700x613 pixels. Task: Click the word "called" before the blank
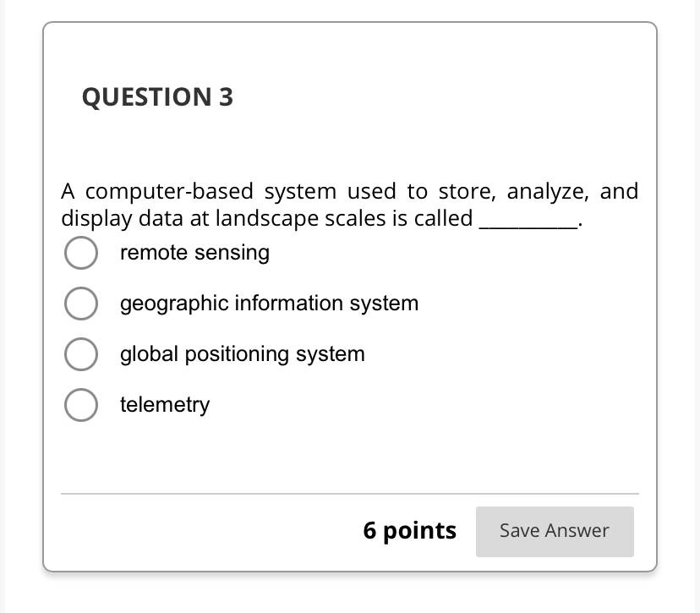[443, 219]
